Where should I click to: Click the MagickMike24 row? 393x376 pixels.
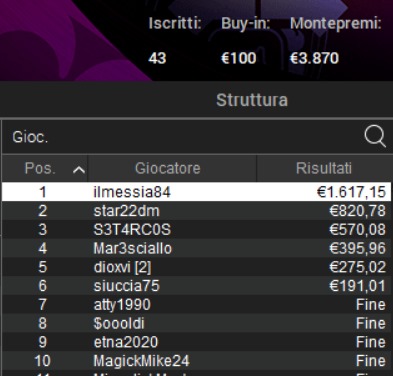tap(197, 361)
